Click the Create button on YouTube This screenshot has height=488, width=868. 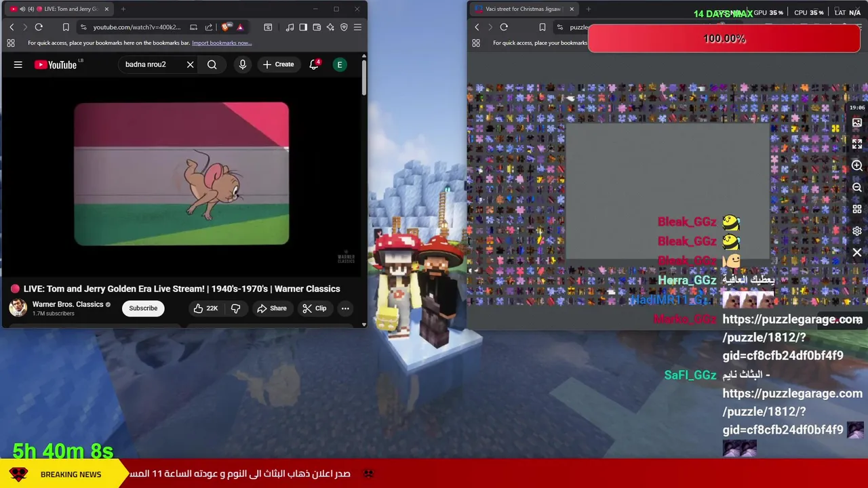pos(278,64)
